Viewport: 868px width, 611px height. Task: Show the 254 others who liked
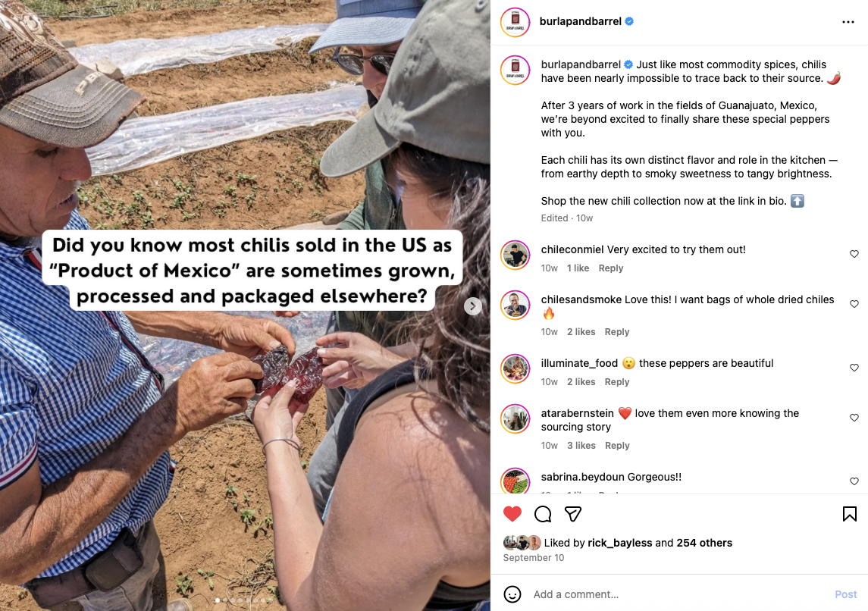point(704,543)
